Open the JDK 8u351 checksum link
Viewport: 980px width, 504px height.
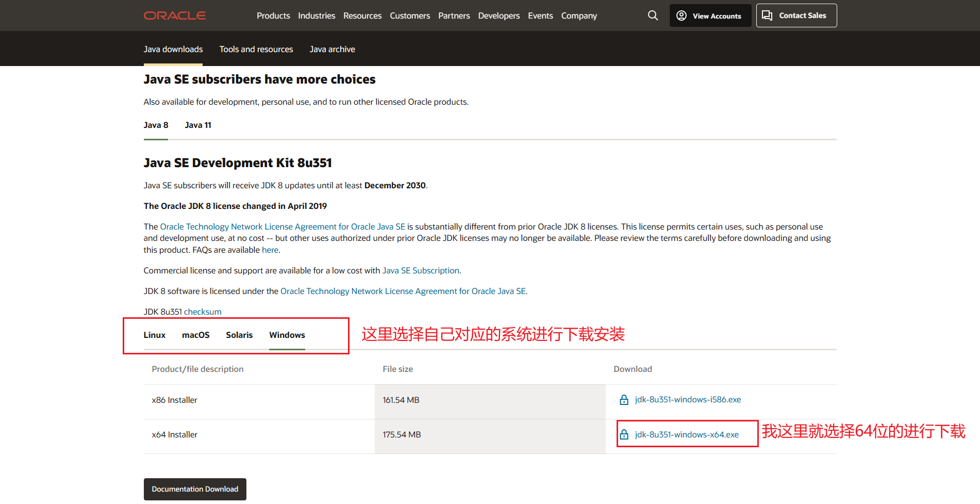coord(203,312)
